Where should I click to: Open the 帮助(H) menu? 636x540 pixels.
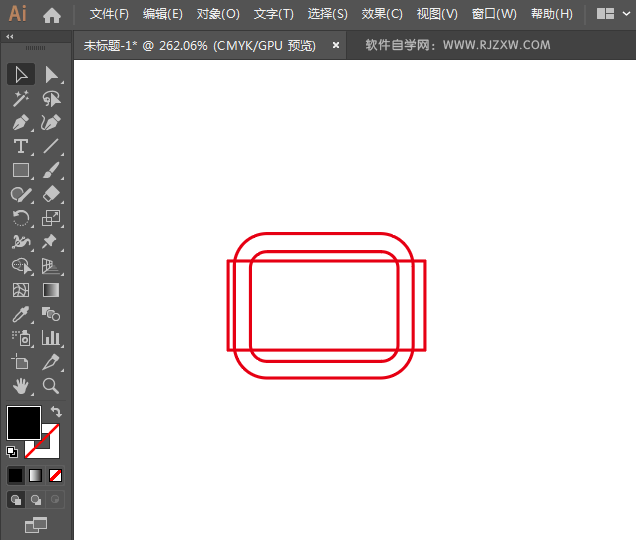coord(552,14)
